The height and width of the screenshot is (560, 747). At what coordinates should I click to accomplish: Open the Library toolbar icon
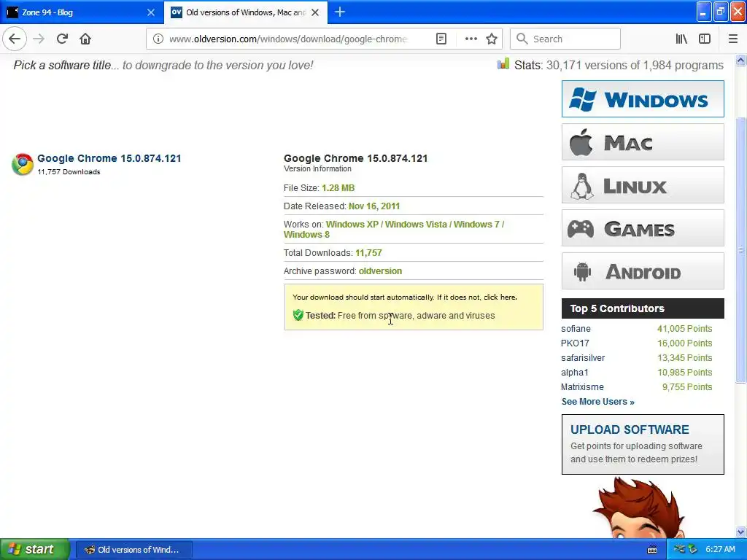point(682,39)
